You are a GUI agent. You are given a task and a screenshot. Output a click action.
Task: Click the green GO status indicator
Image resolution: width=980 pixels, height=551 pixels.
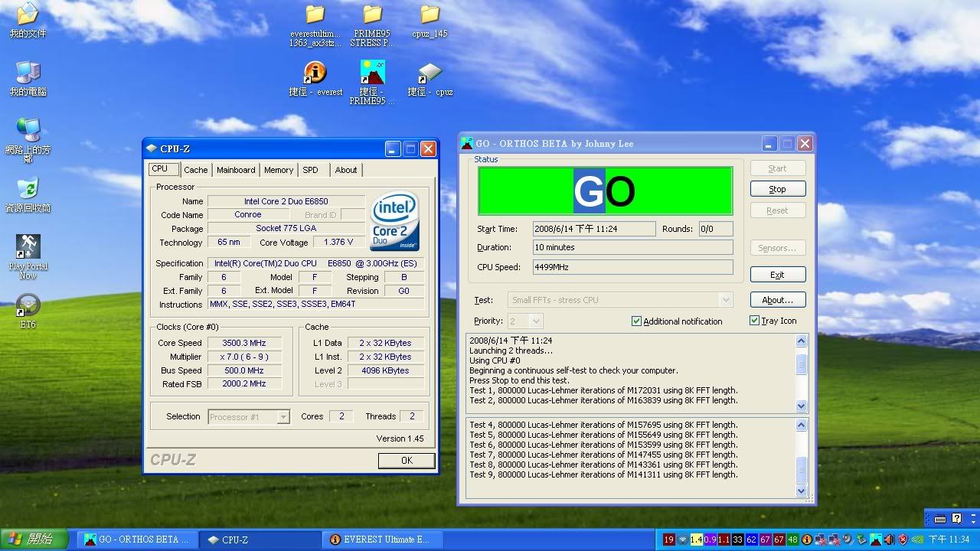[x=605, y=191]
